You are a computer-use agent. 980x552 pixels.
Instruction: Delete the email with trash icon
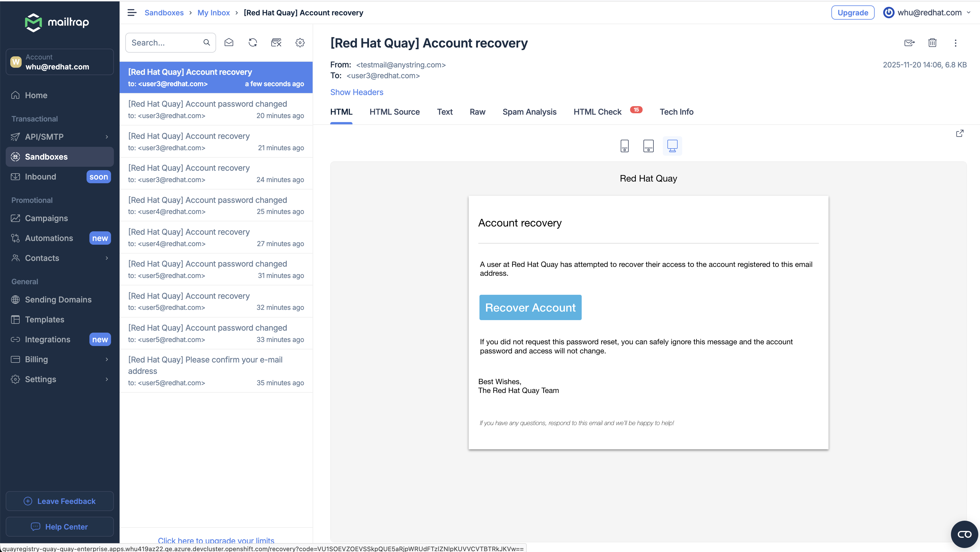pos(932,43)
